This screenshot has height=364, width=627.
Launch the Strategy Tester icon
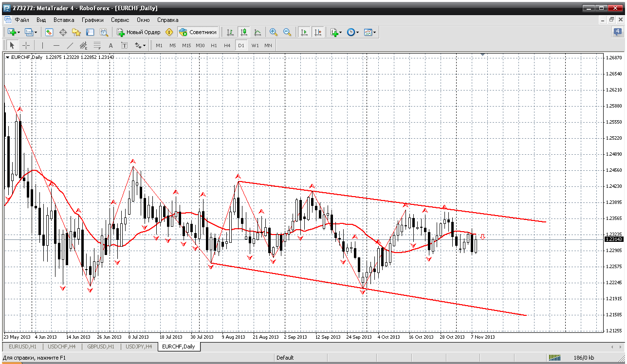[104, 32]
